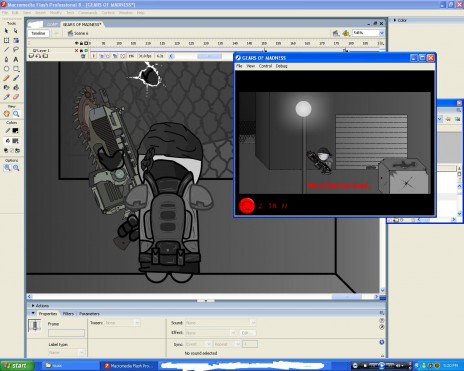Select the Lasso tool
464x371 pixels.
pos(16,50)
